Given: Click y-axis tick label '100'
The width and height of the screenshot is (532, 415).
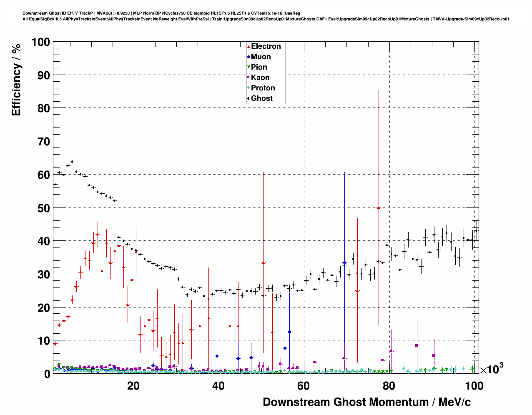Looking at the screenshot, I should click(40, 42).
